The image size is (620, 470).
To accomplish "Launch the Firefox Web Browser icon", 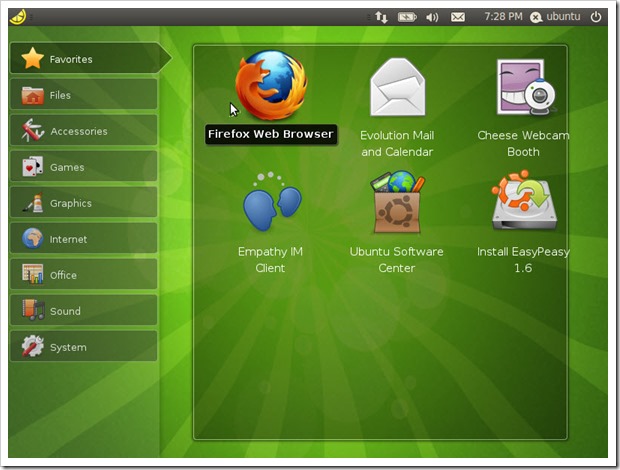I will click(x=271, y=85).
